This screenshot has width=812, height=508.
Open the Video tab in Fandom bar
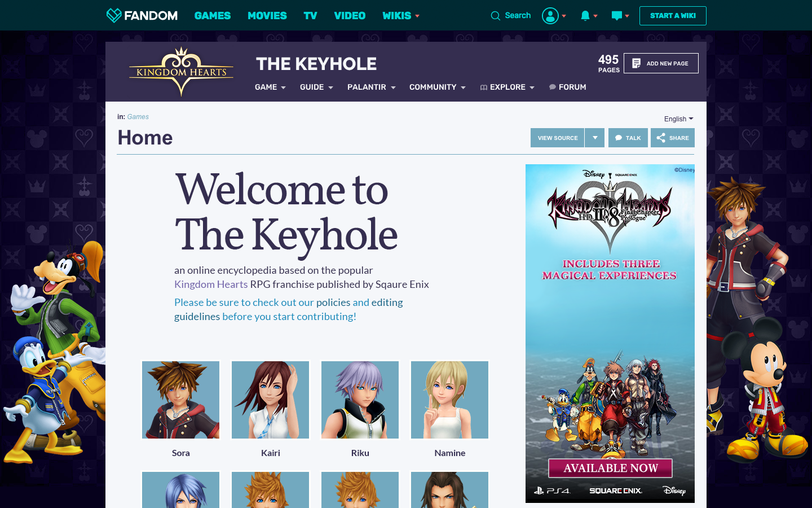(x=350, y=16)
